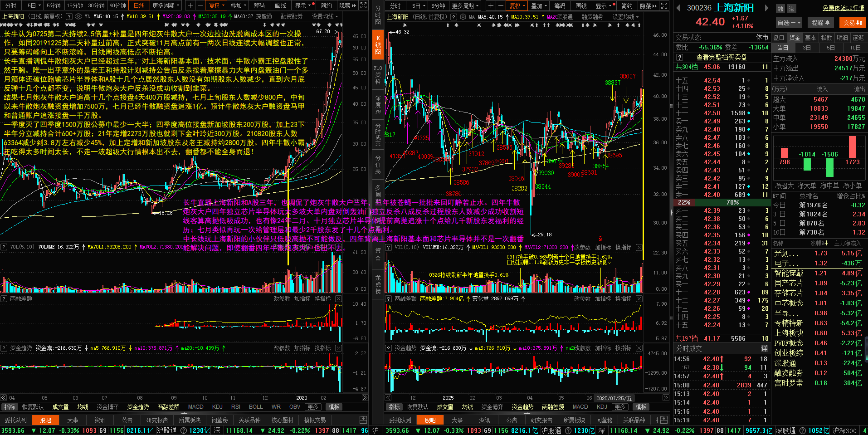Toggle 资金趋势 indicator on left chart
The image size is (868, 435).
(x=138, y=407)
